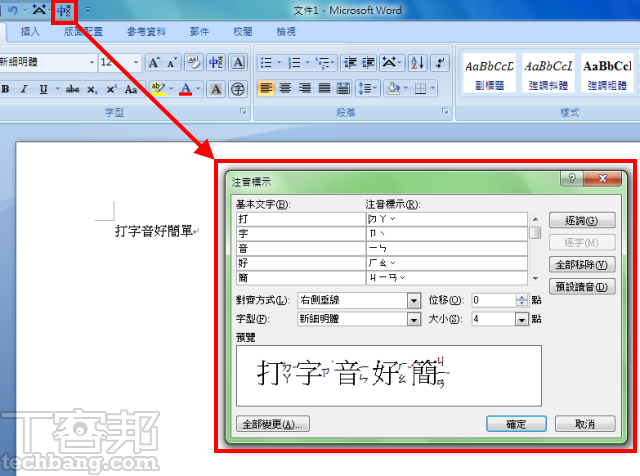Image resolution: width=640 pixels, height=476 pixels.
Task: Open font color dropdown arrow
Action: [x=198, y=89]
